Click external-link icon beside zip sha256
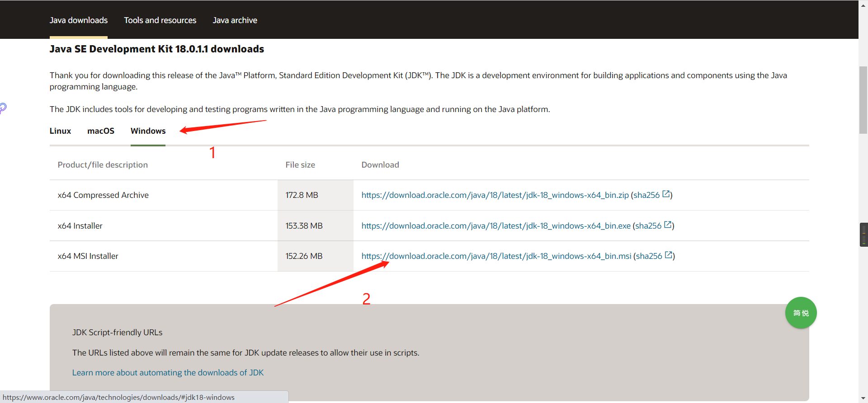Viewport: 868px width, 403px height. point(666,194)
